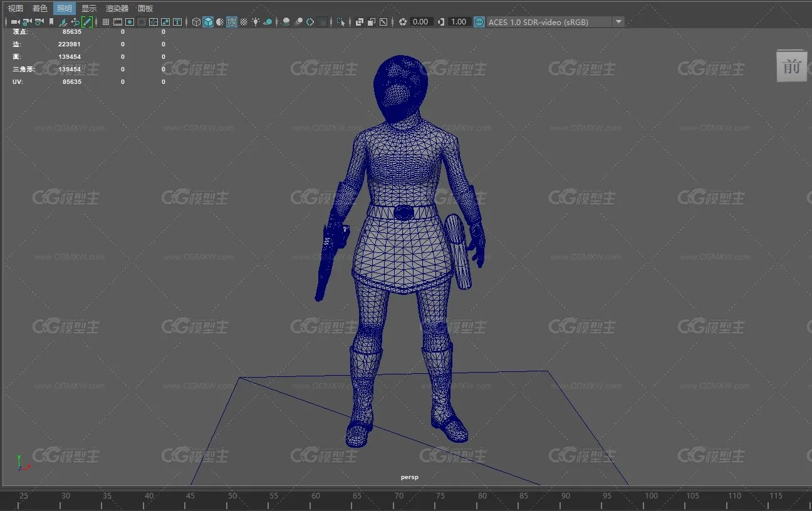Toggle the Film Gate icon
Image resolution: width=812 pixels, height=511 pixels.
[118, 22]
